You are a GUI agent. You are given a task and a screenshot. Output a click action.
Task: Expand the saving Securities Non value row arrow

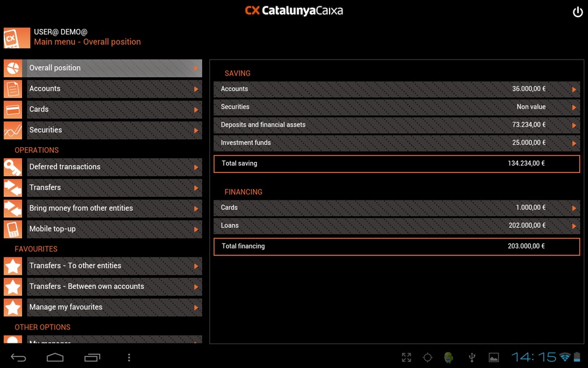pos(574,107)
